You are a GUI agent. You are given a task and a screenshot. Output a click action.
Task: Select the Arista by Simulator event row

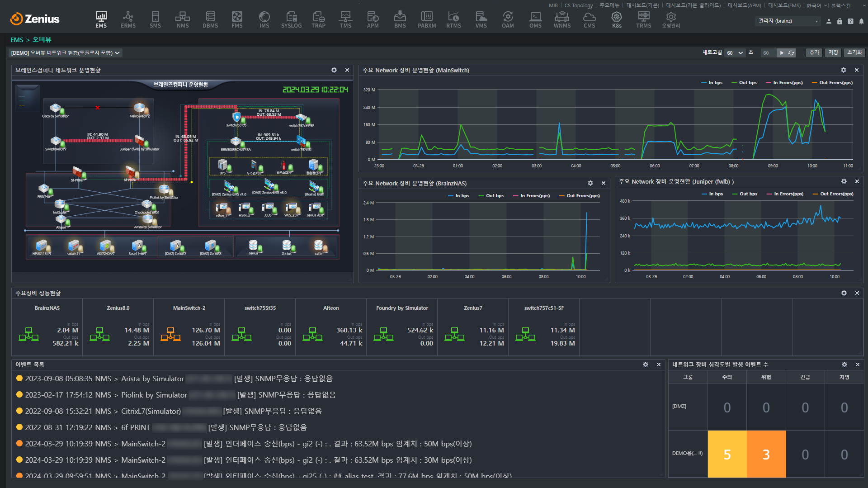pos(338,379)
